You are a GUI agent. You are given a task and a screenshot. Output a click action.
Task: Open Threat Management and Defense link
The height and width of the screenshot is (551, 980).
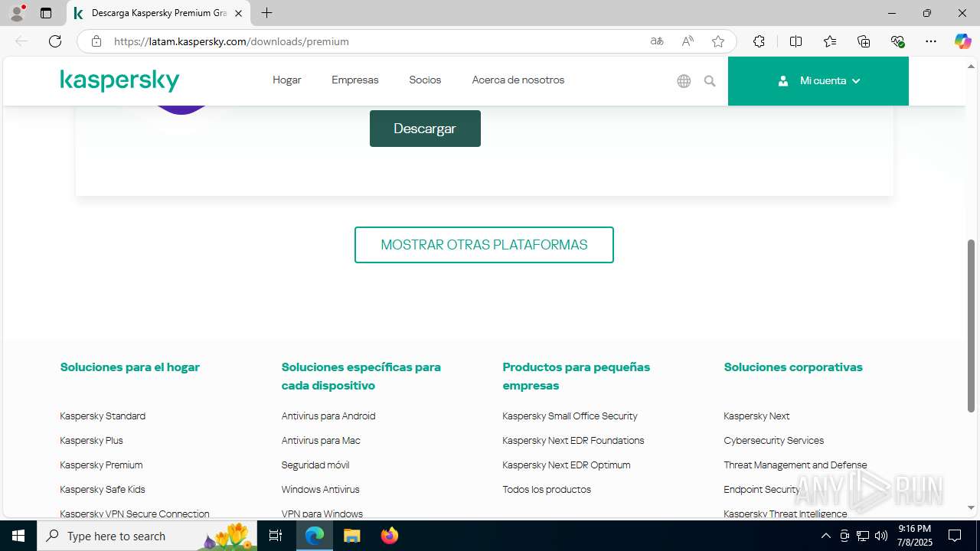(x=795, y=465)
